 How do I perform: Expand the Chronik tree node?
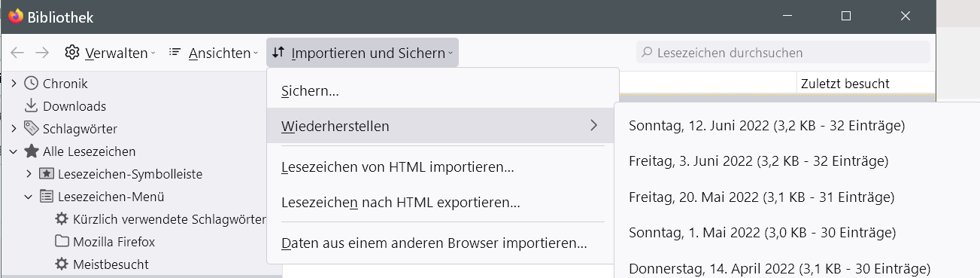pos(14,84)
